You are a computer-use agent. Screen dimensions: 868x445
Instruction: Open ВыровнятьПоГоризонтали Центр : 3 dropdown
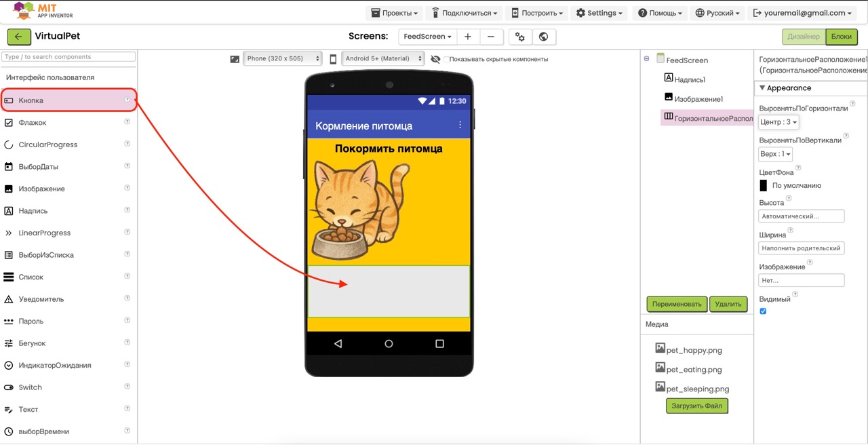pyautogui.click(x=778, y=122)
